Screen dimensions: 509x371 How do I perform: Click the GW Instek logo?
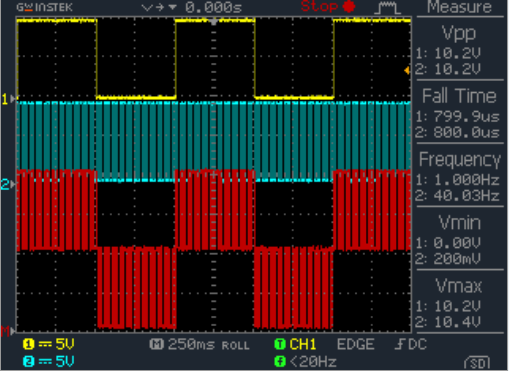pos(44,7)
